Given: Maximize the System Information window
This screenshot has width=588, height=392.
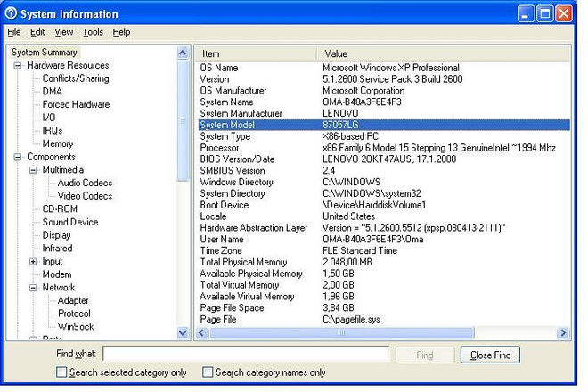Looking at the screenshot, I should 544,14.
